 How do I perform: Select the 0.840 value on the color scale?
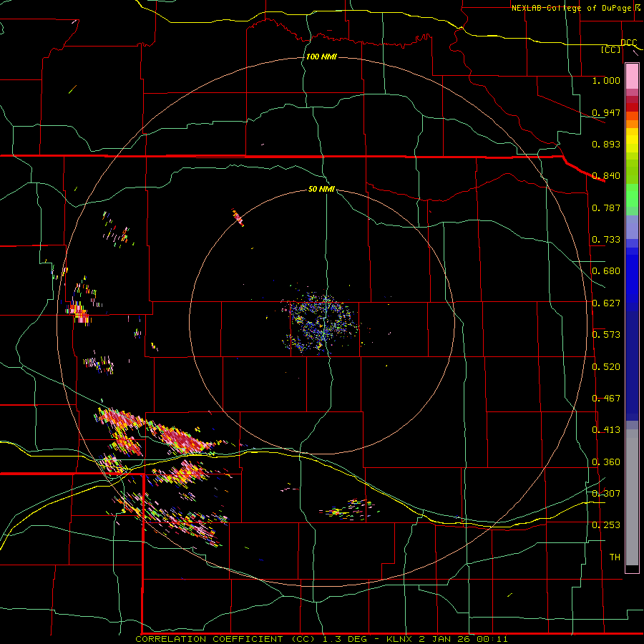[606, 176]
